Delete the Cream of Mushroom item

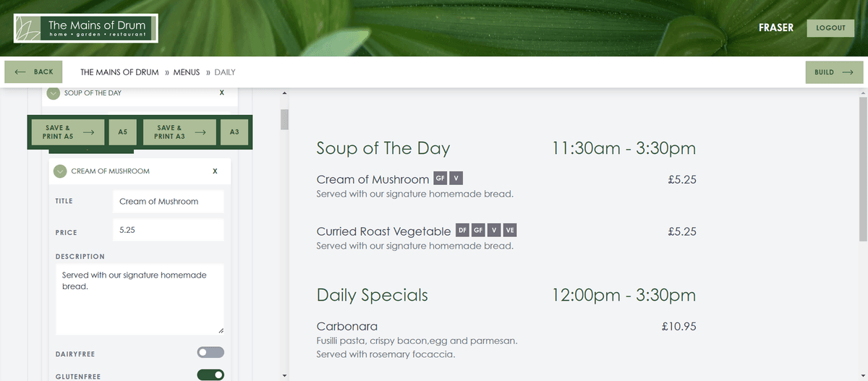point(215,171)
